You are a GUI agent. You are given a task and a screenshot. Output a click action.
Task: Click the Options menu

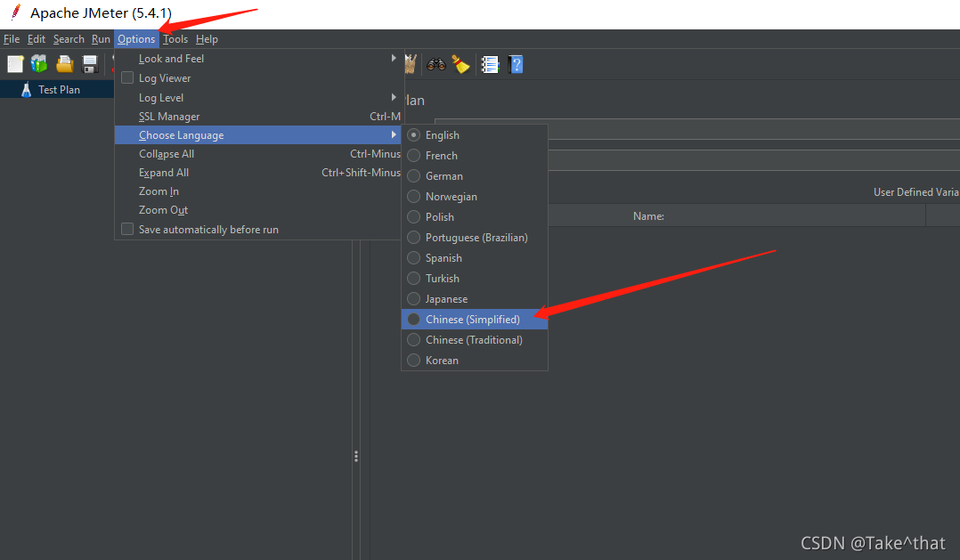[136, 39]
